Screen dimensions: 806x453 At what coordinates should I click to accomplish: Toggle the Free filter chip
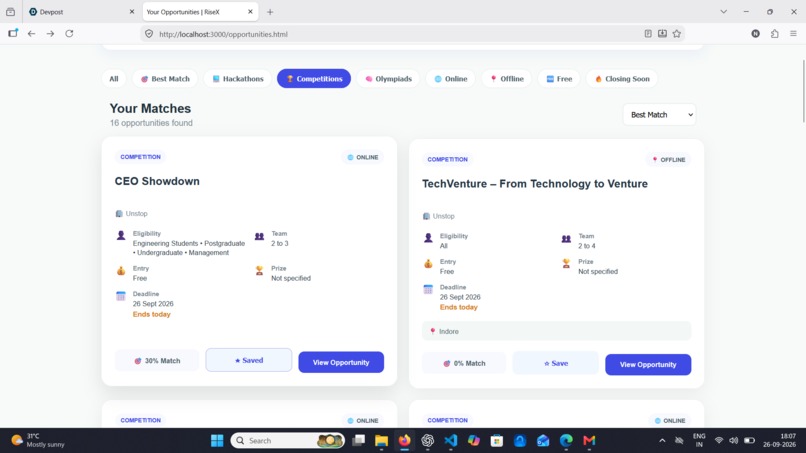(x=559, y=79)
